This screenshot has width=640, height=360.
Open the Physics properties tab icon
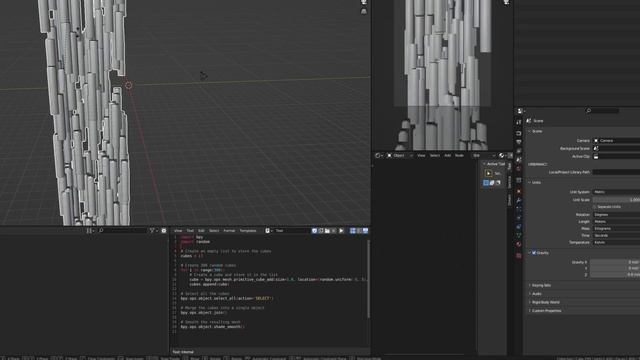[519, 218]
